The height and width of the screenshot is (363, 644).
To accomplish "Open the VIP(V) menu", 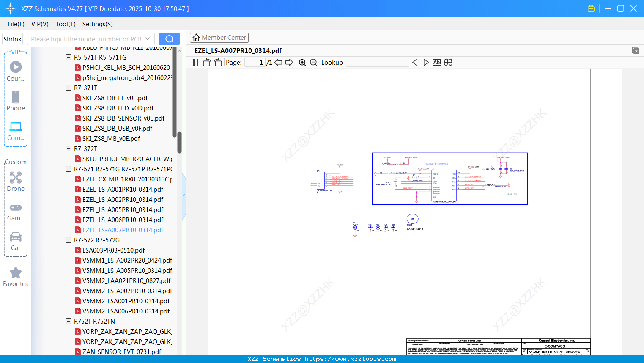I will point(40,24).
